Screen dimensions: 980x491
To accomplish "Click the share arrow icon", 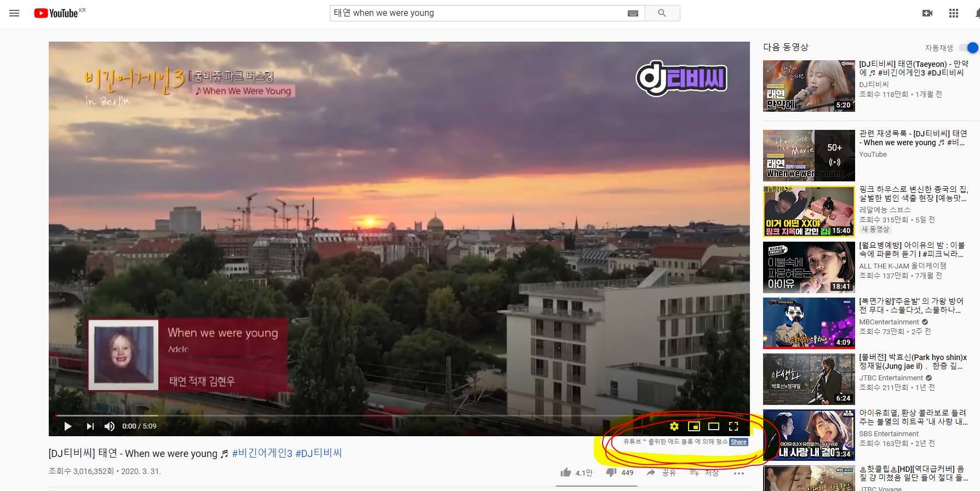I will point(651,472).
